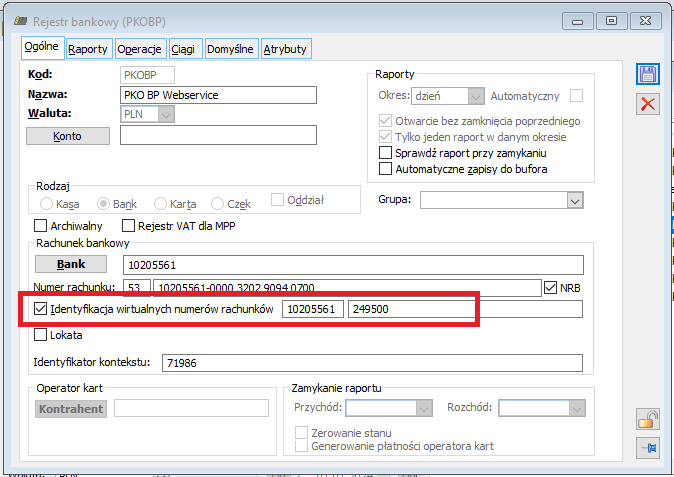Viewport: 674px width, 477px height.
Task: Uncheck Identyfikacja wirtualnych numerów rachunków
Action: (40, 309)
